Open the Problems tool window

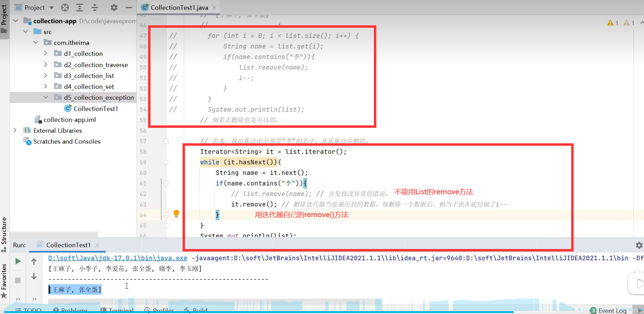pos(70,310)
